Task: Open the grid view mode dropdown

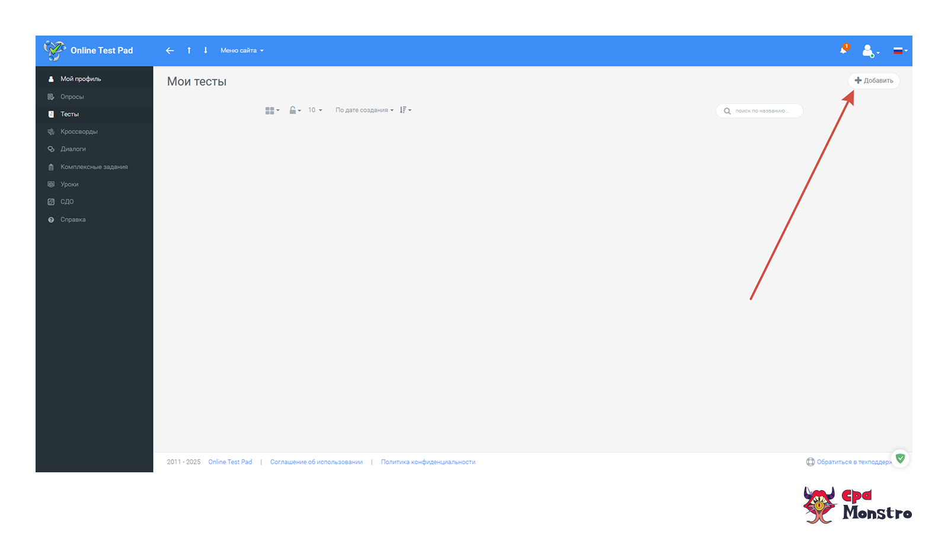Action: point(272,110)
